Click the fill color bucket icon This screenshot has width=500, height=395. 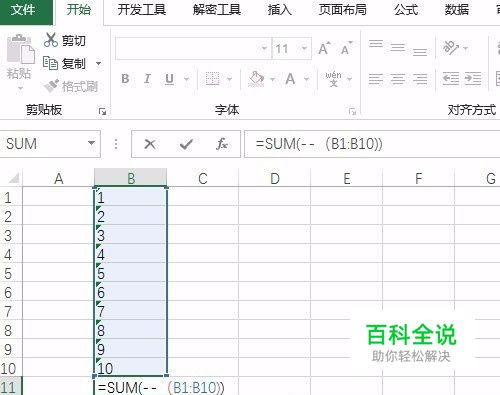tap(256, 79)
